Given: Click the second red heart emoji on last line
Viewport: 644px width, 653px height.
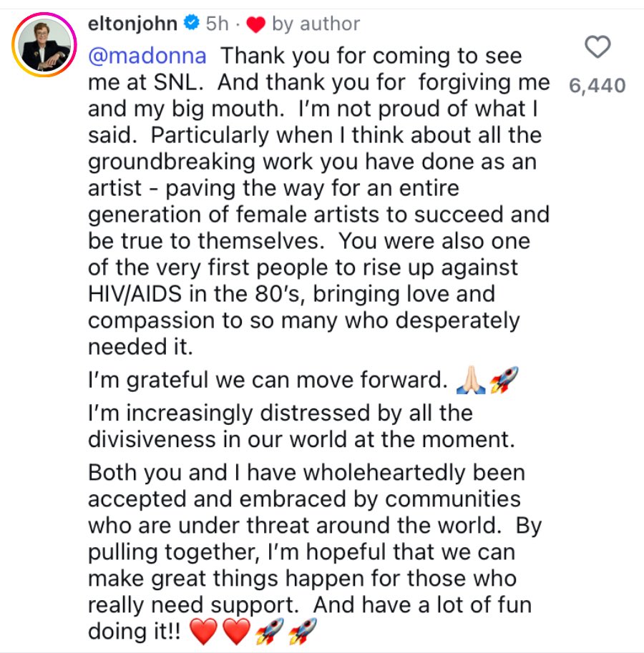Looking at the screenshot, I should (237, 631).
